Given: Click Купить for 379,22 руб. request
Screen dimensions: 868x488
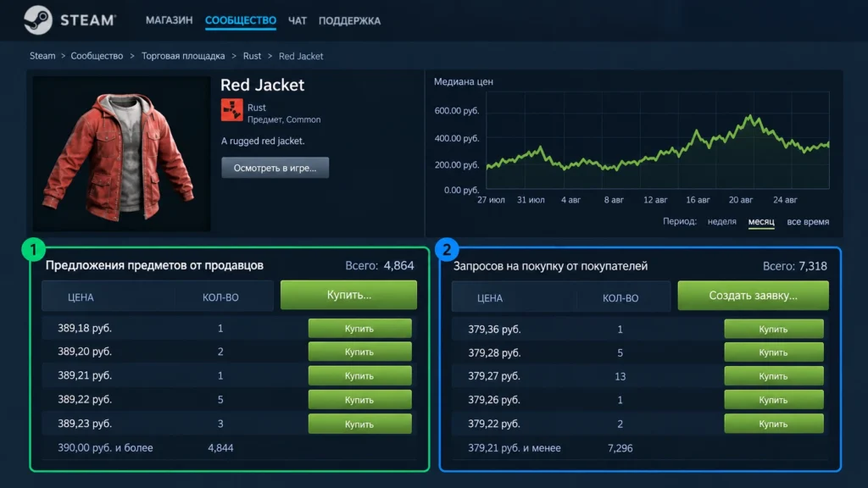Looking at the screenshot, I should tap(773, 424).
